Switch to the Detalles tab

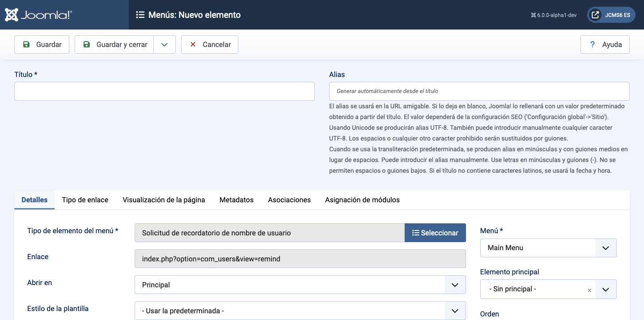[x=34, y=200]
